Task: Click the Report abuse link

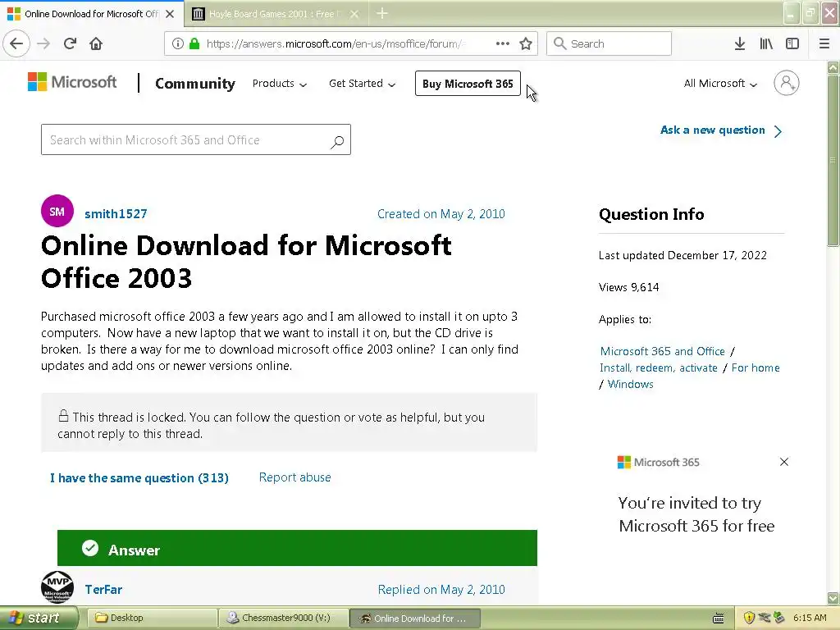Action: tap(294, 477)
